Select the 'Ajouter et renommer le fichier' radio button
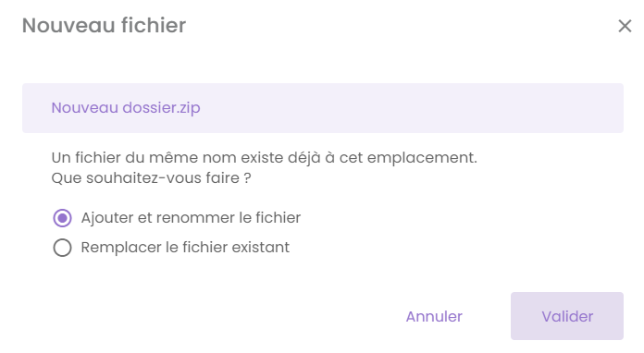This screenshot has width=644, height=353. [62, 218]
